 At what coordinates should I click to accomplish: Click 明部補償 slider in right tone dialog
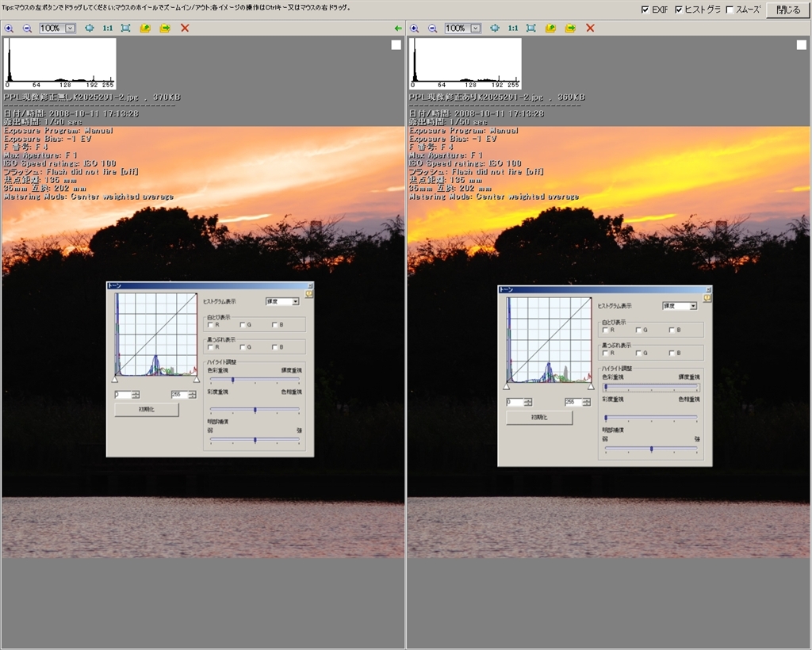651,449
